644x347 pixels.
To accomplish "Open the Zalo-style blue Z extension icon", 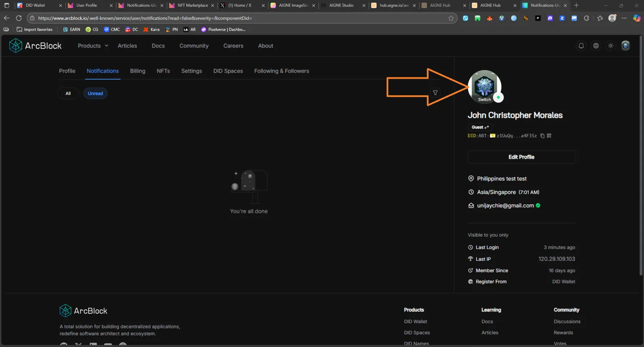I will point(562,18).
